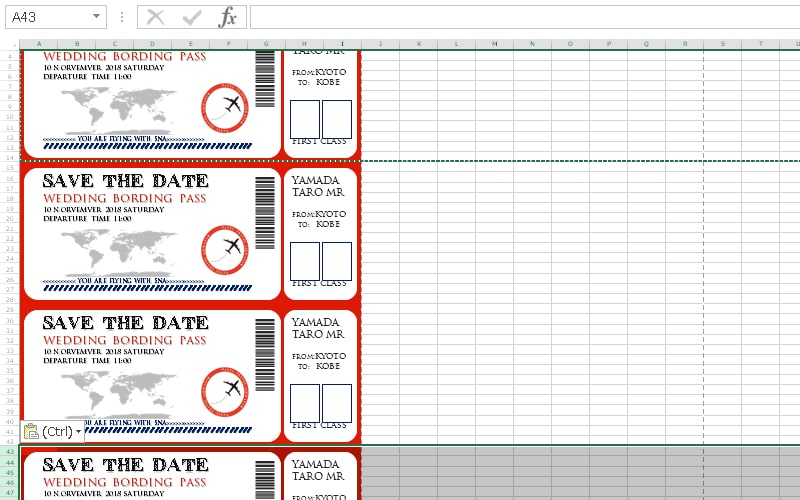Image resolution: width=800 pixels, height=500 pixels.
Task: Click the Enter checkmark icon in formula bar
Action: click(x=192, y=17)
